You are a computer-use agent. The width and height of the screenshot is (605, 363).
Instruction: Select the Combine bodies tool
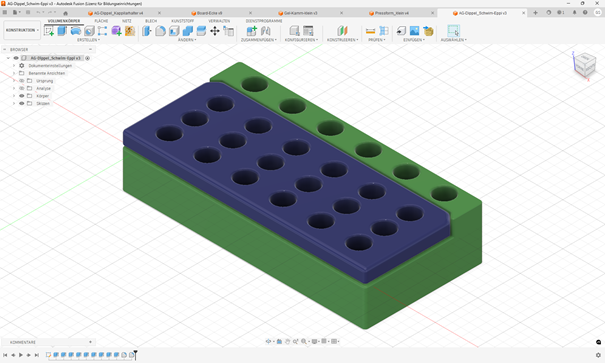188,31
